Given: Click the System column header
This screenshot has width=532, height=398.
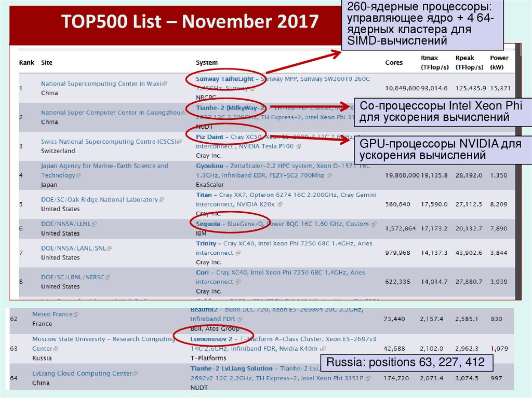Looking at the screenshot, I should pyautogui.click(x=207, y=62).
